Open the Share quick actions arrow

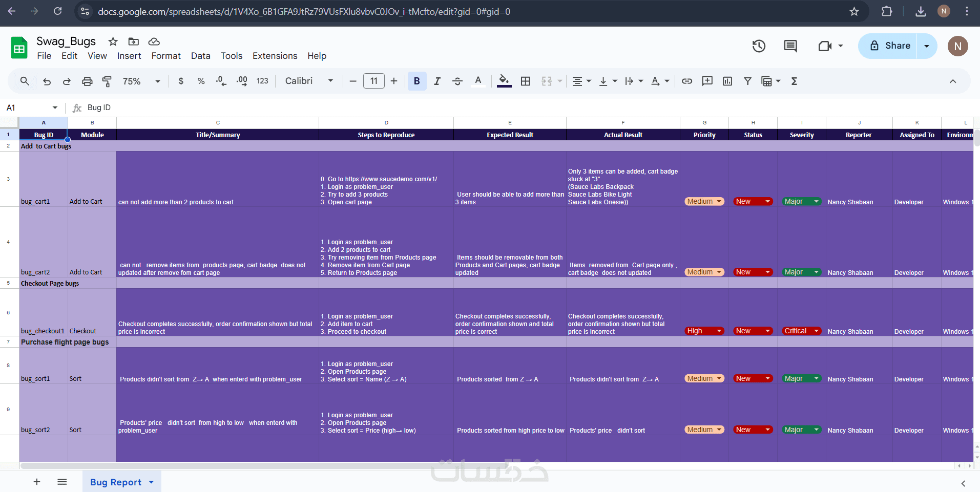pyautogui.click(x=927, y=46)
